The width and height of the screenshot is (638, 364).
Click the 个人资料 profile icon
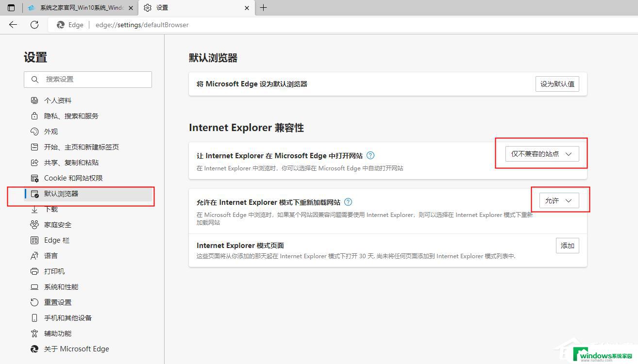tap(34, 100)
